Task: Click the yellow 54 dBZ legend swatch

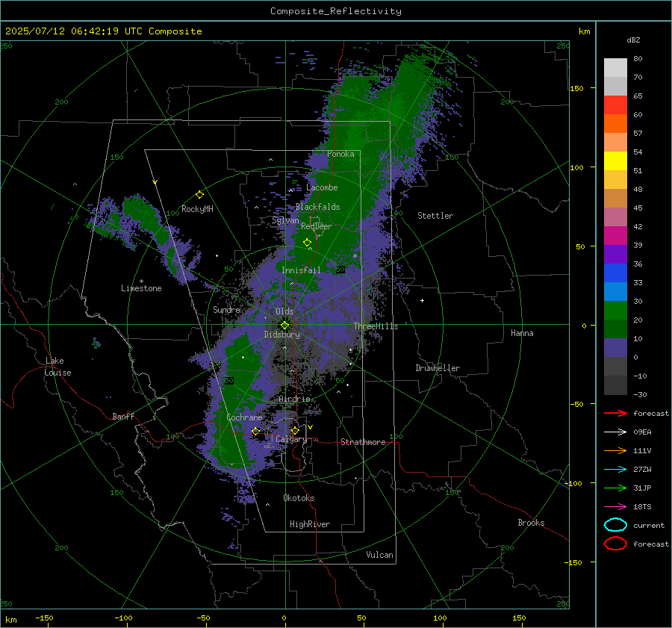Action: (x=615, y=161)
